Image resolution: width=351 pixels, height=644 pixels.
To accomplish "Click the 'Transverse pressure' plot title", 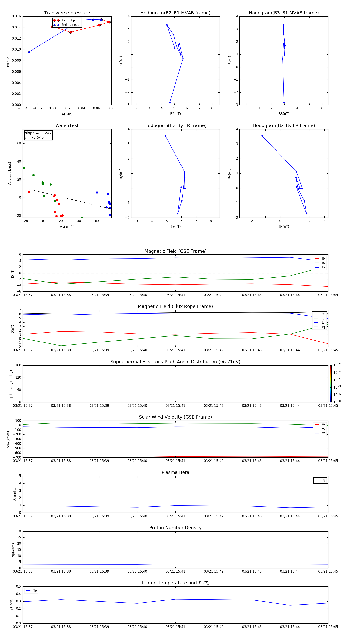I will pos(67,13).
